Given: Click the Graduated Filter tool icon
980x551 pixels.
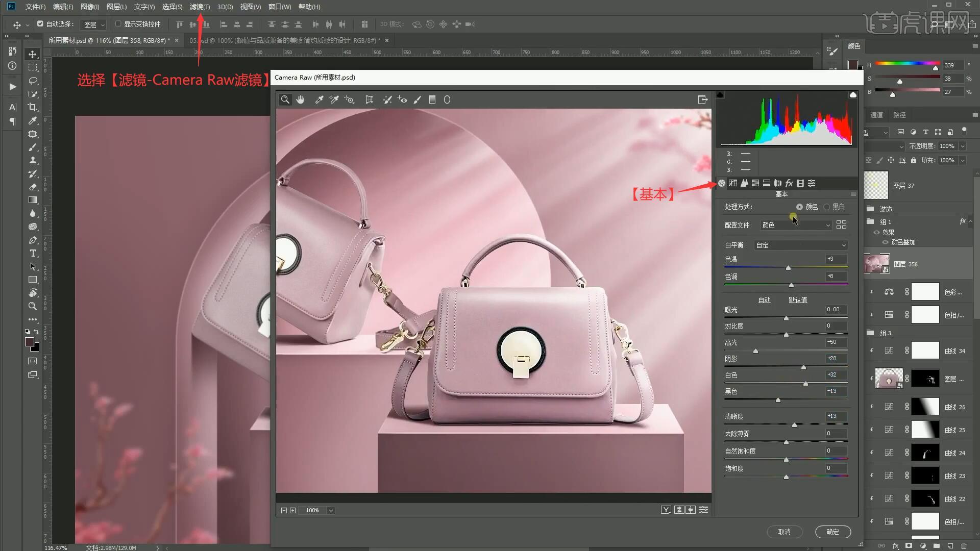Looking at the screenshot, I should pyautogui.click(x=432, y=100).
